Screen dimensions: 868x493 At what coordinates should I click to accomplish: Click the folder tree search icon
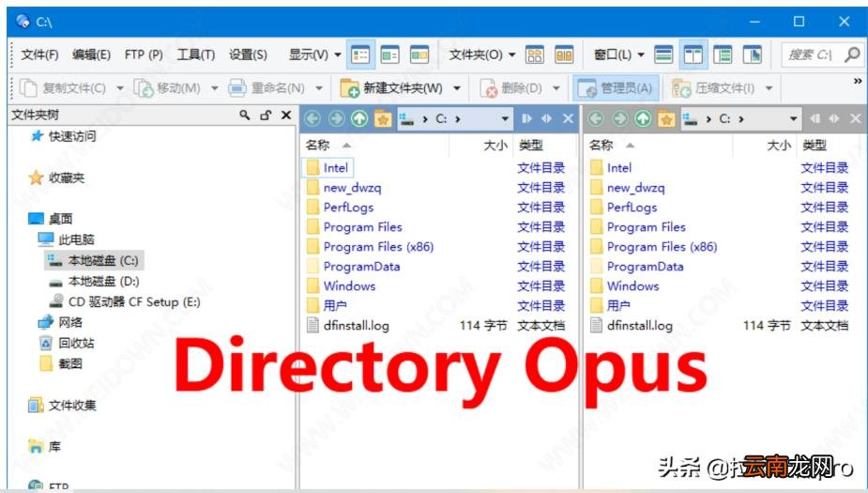pos(244,115)
